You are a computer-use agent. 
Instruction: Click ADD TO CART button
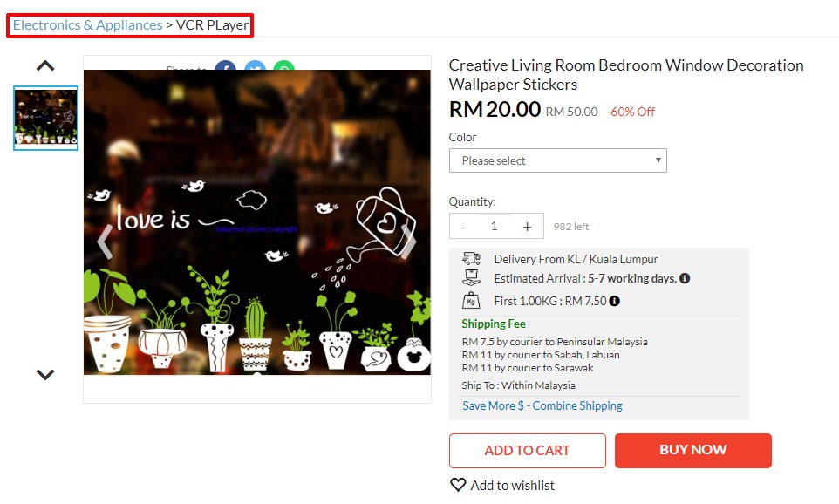(528, 451)
